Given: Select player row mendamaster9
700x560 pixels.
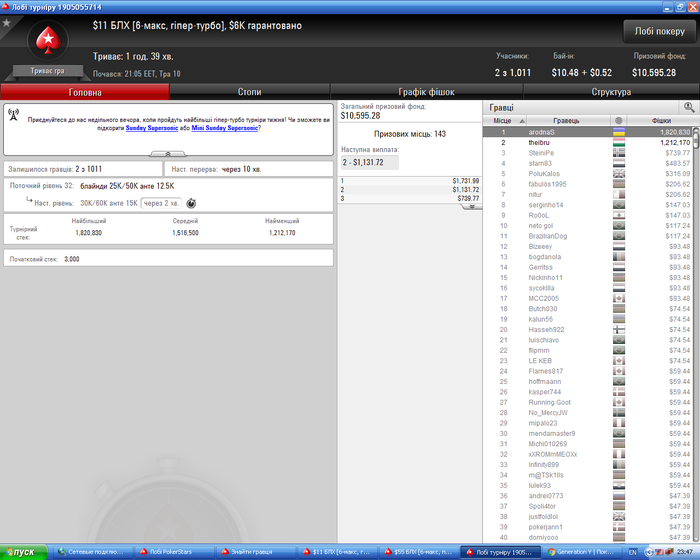Looking at the screenshot, I should (588, 434).
